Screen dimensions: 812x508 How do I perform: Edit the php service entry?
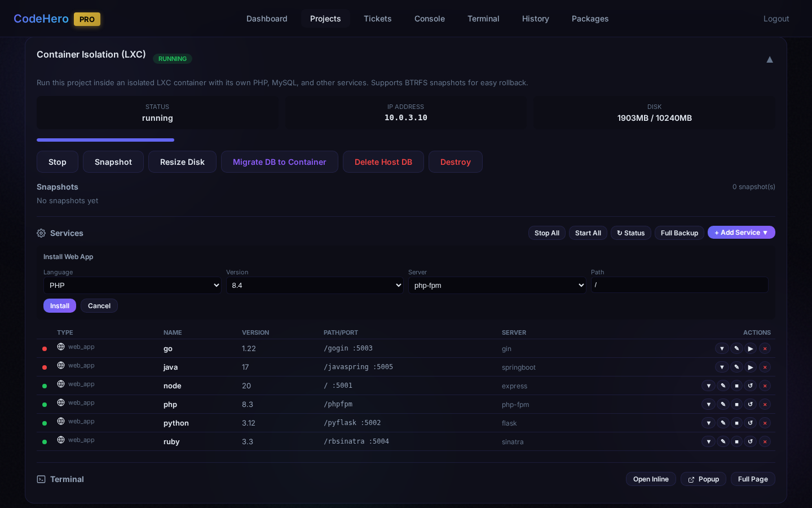pos(723,405)
